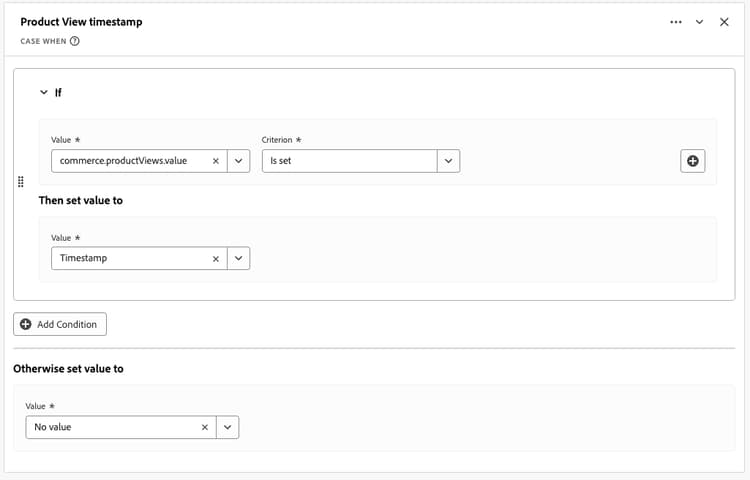Viewport: 750px width, 480px height.
Task: Open the Timestamp value dropdown arrow
Action: coord(238,258)
